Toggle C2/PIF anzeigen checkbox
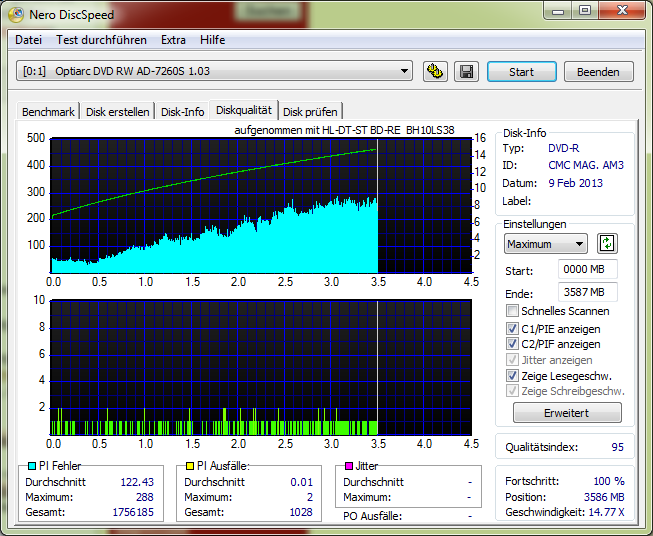The width and height of the screenshot is (653, 536). 512,344
